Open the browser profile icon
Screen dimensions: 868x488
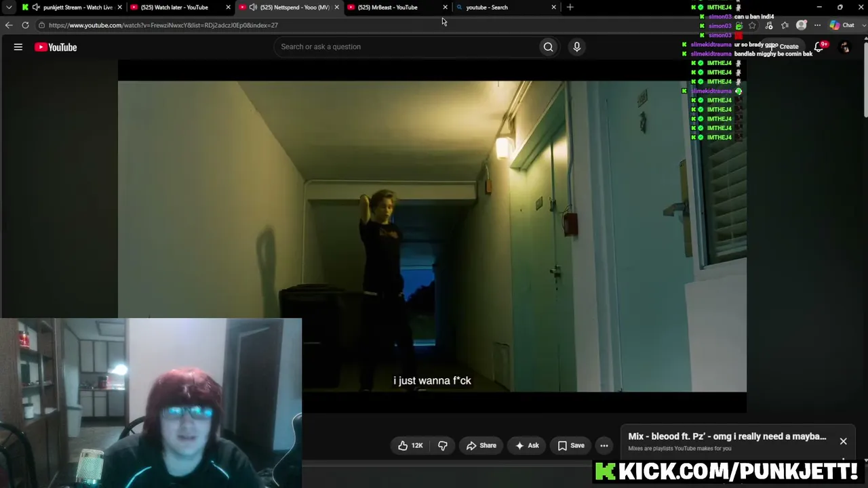tap(802, 25)
